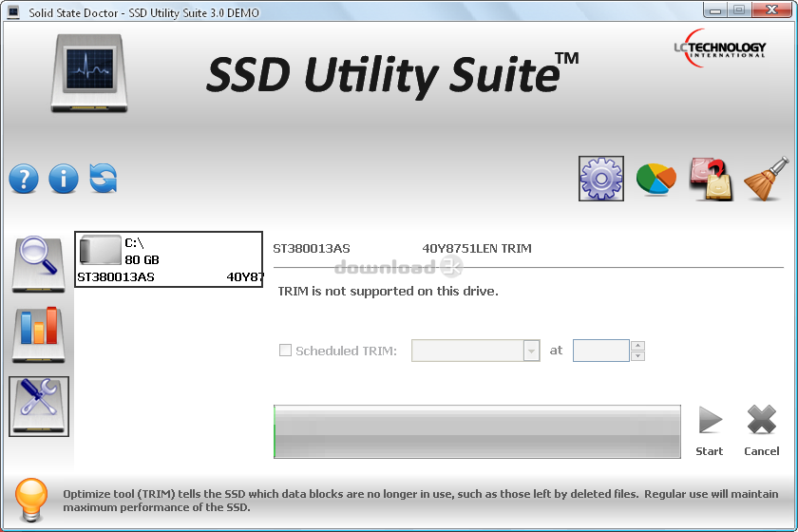This screenshot has width=798, height=532.
Task: Expand the Scheduled TRIM frequency dropdown
Action: (x=531, y=351)
